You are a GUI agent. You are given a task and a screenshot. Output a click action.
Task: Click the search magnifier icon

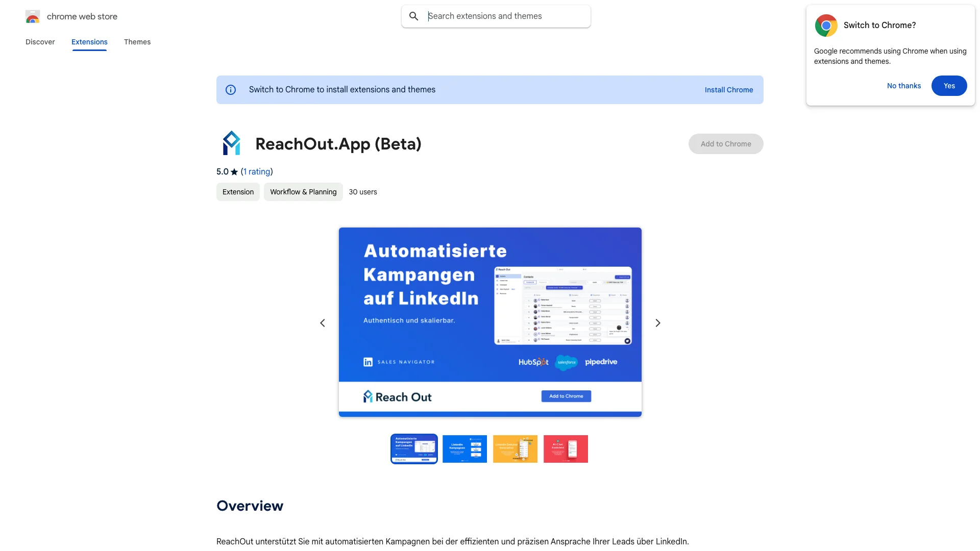point(412,16)
